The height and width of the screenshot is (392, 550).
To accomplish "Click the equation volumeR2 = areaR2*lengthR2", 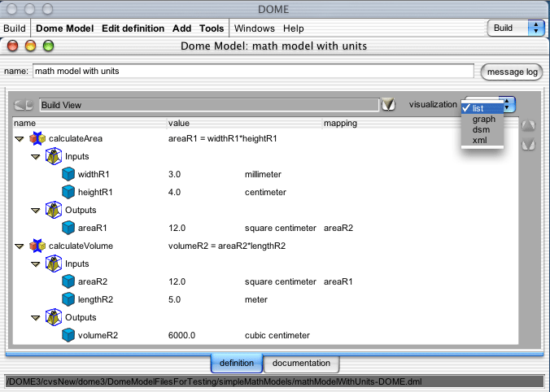I will 227,246.
